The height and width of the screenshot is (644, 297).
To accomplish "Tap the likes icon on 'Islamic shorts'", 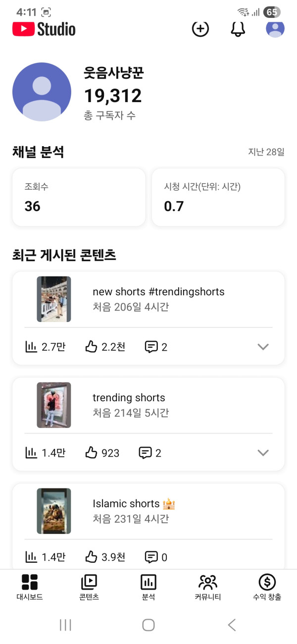I will (x=91, y=557).
